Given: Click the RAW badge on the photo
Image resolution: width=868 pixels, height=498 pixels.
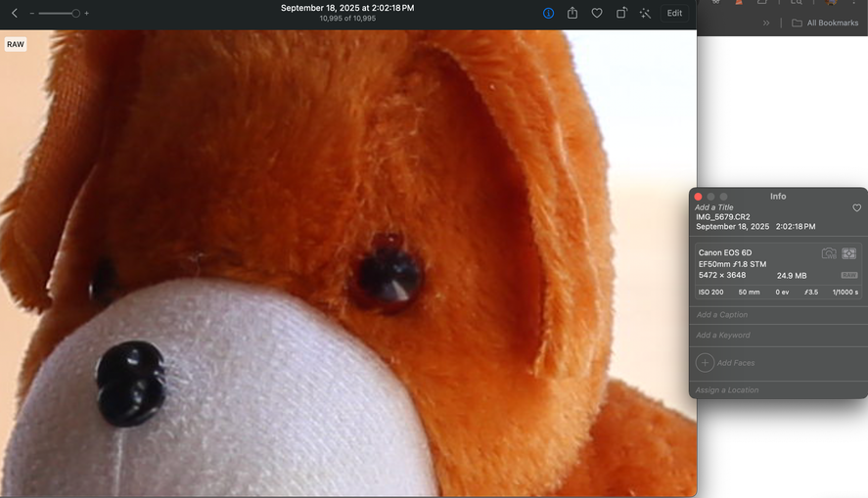Looking at the screenshot, I should pyautogui.click(x=16, y=44).
